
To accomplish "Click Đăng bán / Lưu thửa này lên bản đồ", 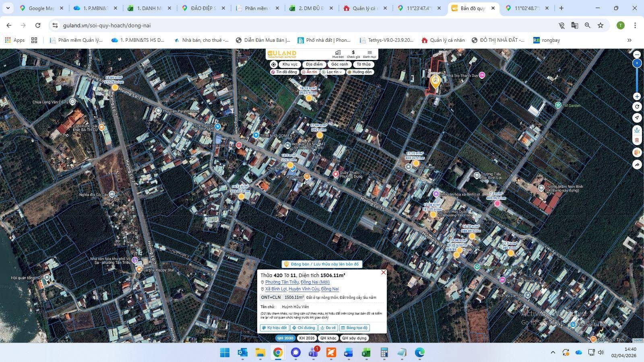I will coord(322,264).
